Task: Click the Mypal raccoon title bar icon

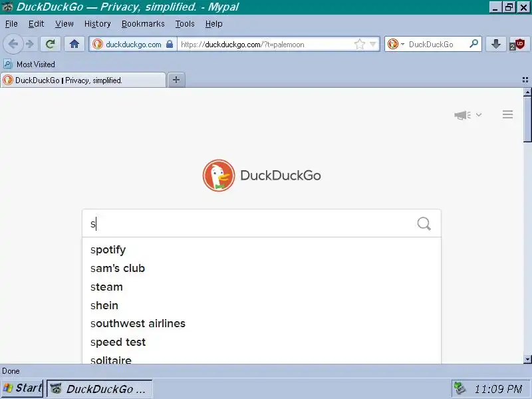Action: (7, 7)
